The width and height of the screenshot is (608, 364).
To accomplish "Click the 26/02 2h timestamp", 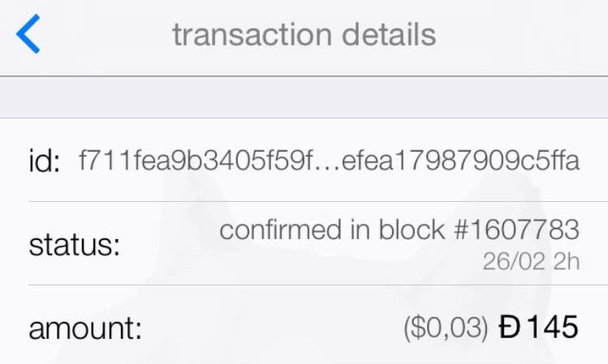I will point(531,261).
